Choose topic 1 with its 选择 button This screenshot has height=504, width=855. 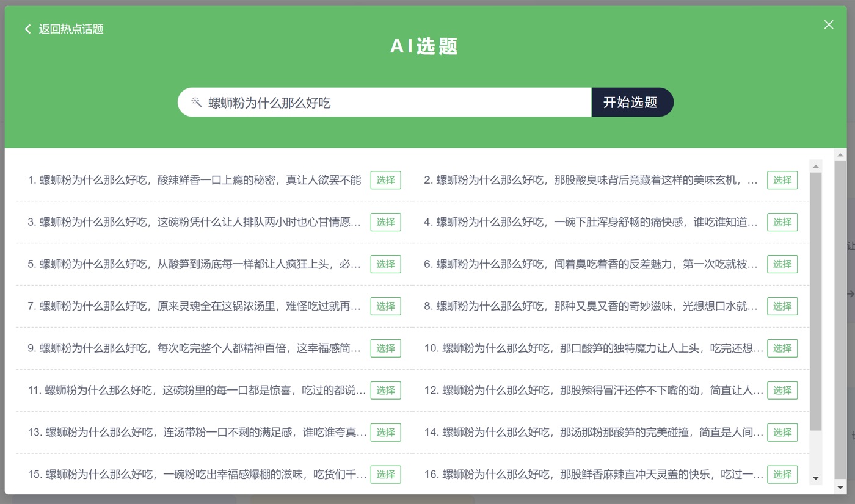pyautogui.click(x=385, y=180)
